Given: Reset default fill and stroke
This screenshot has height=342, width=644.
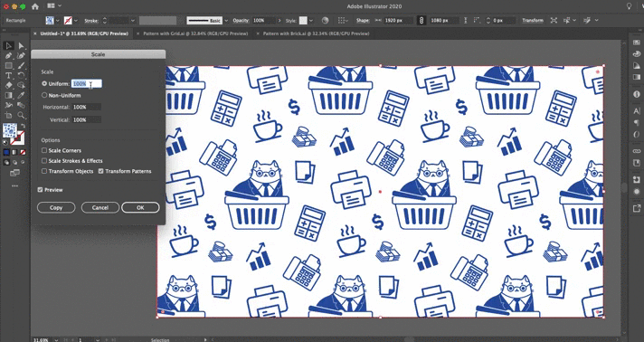Looking at the screenshot, I should [x=5, y=143].
